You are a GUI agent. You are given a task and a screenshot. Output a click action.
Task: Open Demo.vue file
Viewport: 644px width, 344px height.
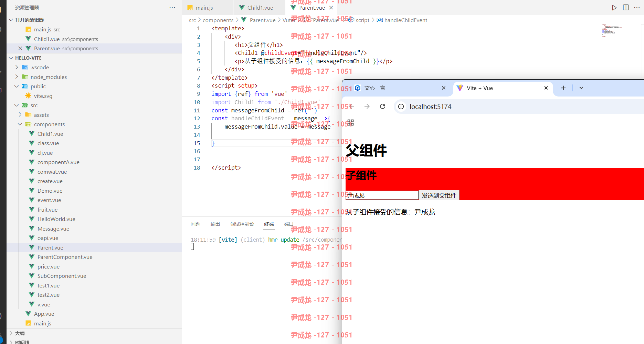50,191
